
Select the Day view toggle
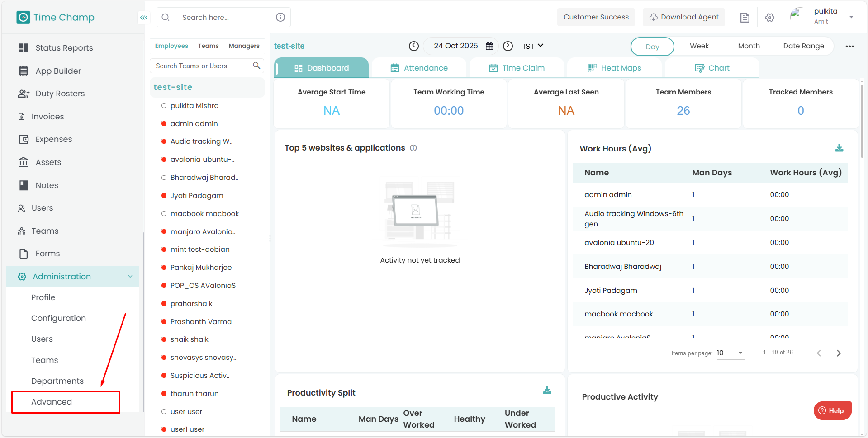pyautogui.click(x=652, y=47)
